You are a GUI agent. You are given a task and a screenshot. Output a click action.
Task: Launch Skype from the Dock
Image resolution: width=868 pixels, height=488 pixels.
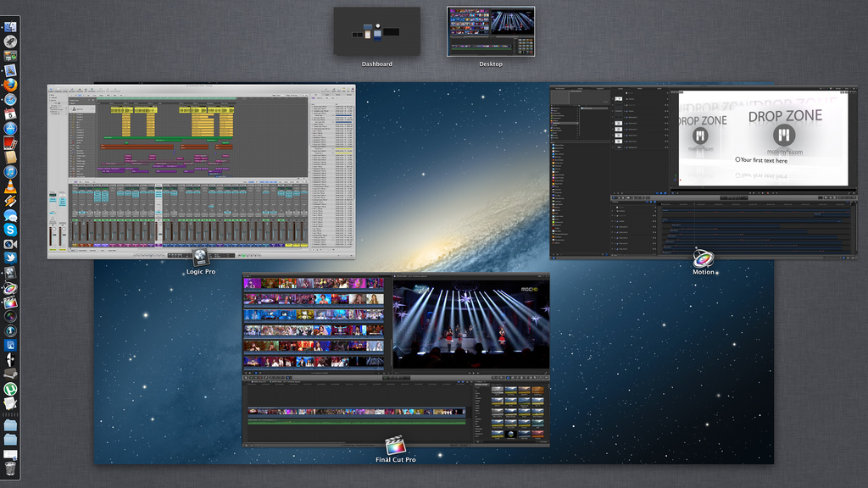point(10,230)
